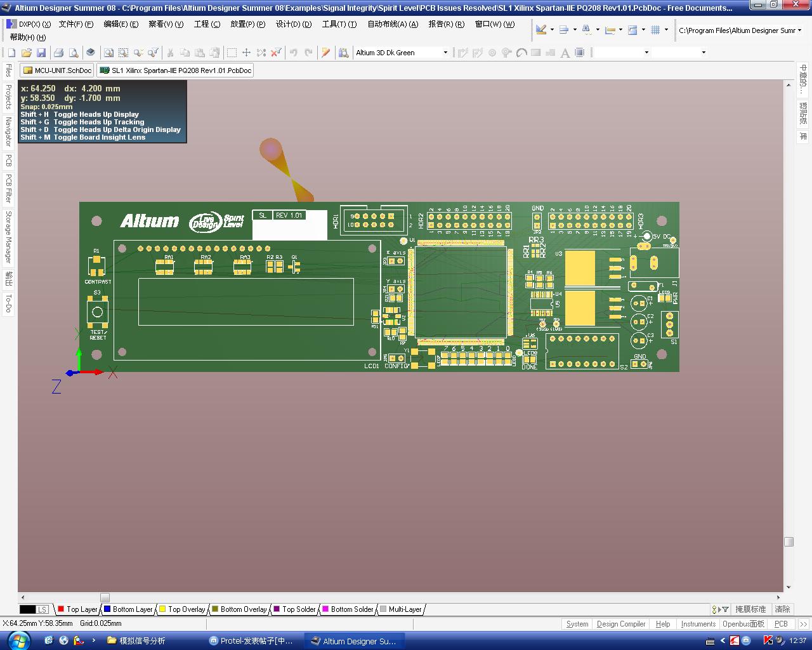The height and width of the screenshot is (650, 812).
Task: Open print preview from the toolbar
Action: point(74,53)
